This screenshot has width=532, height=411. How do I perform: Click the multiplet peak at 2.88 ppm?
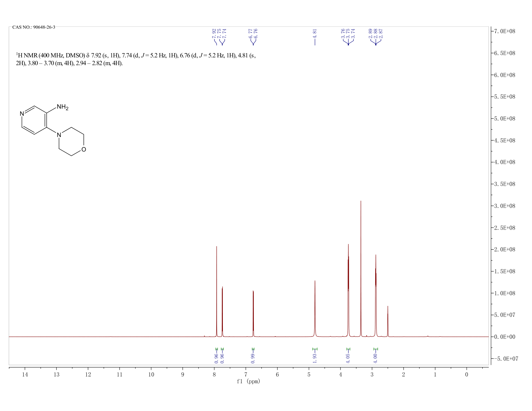(376, 296)
